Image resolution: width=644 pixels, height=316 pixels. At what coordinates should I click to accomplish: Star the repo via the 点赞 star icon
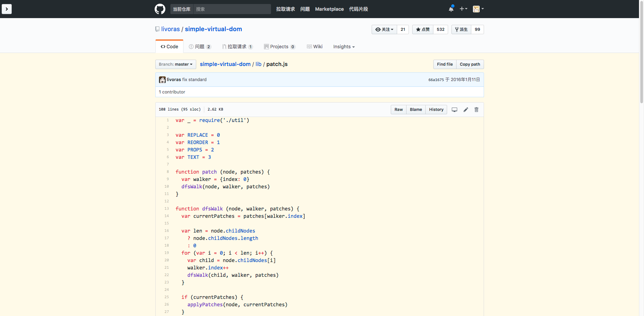[x=417, y=29]
